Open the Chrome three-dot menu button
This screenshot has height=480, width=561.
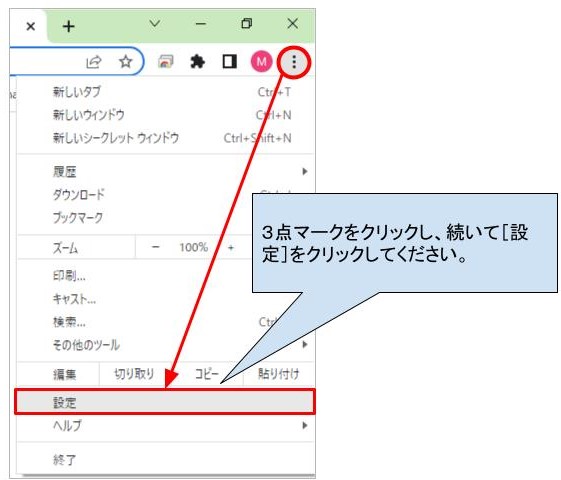[294, 62]
